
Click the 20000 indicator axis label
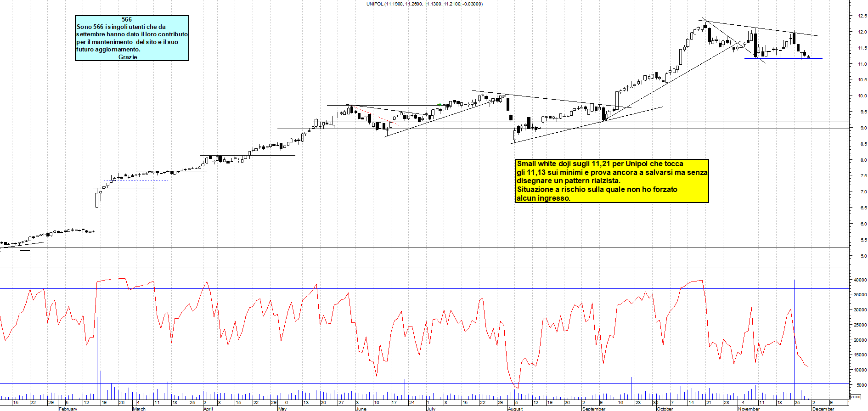click(860, 340)
